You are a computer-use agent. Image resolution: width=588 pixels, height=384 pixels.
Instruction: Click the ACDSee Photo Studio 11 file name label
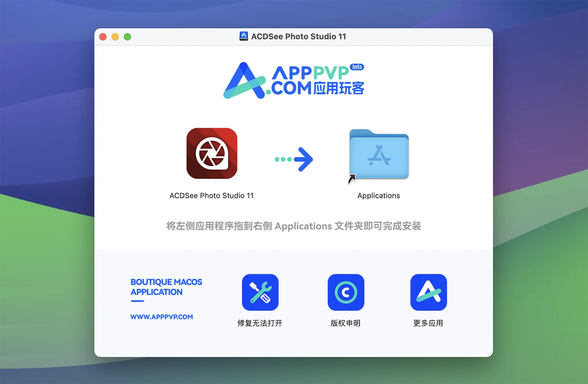(x=211, y=196)
